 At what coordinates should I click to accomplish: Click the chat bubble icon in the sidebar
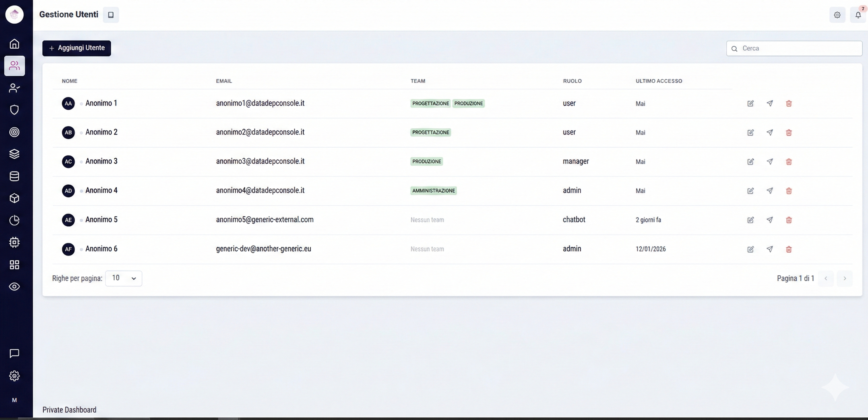point(14,353)
